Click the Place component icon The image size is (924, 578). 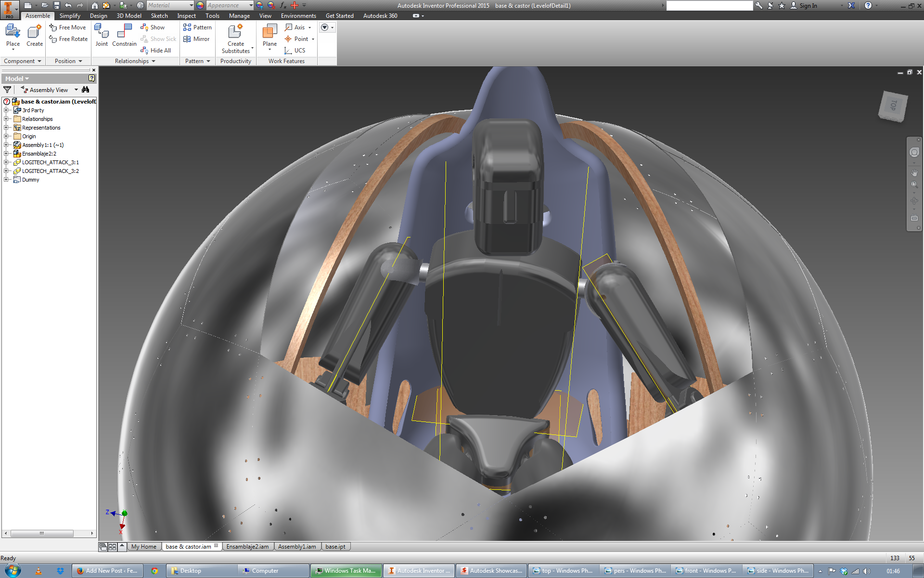pos(13,32)
